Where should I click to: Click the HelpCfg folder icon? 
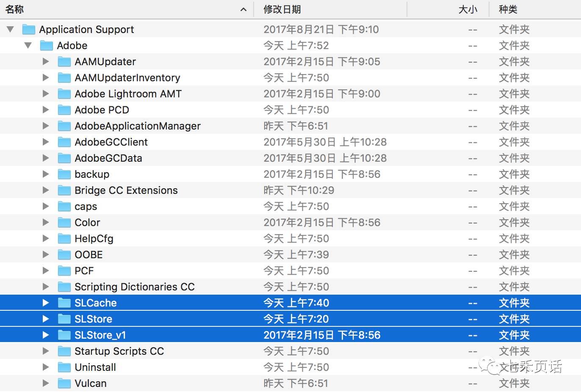click(64, 238)
